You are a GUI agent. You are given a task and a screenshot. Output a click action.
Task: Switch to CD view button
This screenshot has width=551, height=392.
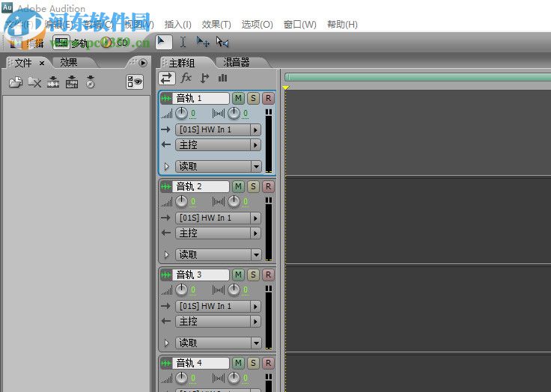point(115,43)
